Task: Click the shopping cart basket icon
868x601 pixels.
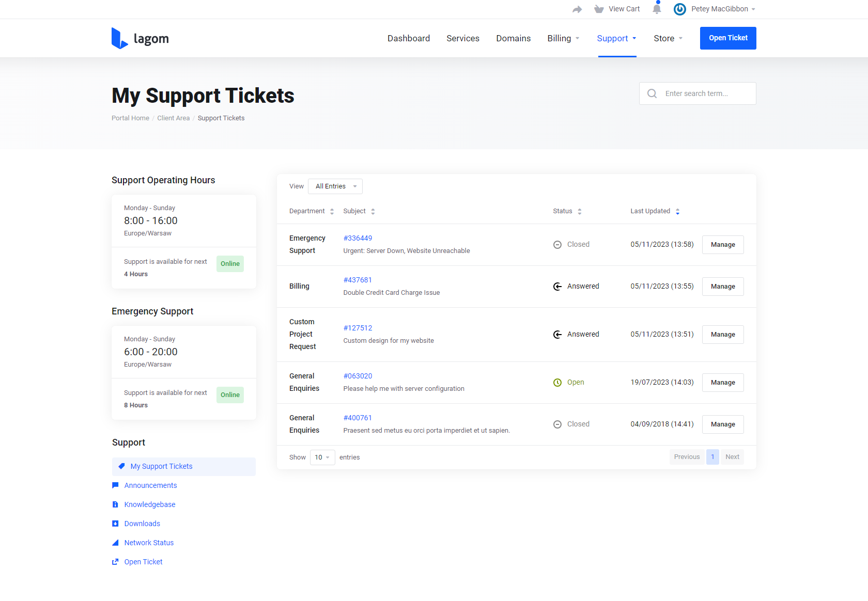Action: [599, 9]
